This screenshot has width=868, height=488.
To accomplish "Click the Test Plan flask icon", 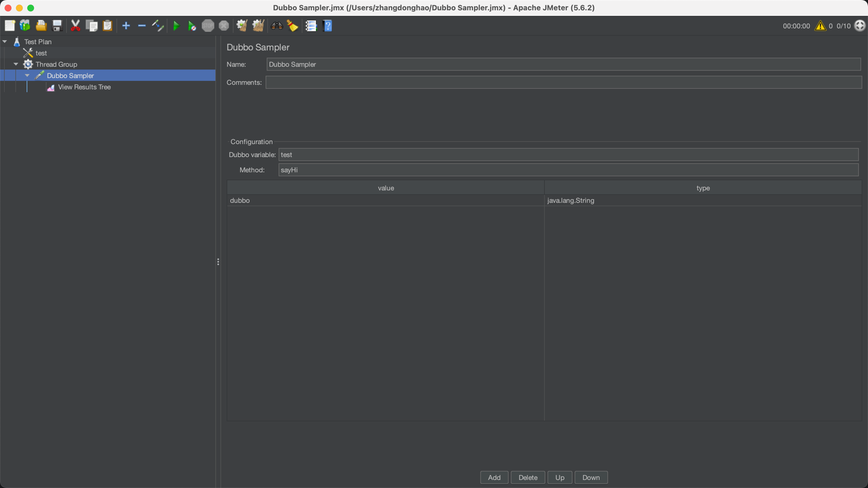I will click(17, 41).
